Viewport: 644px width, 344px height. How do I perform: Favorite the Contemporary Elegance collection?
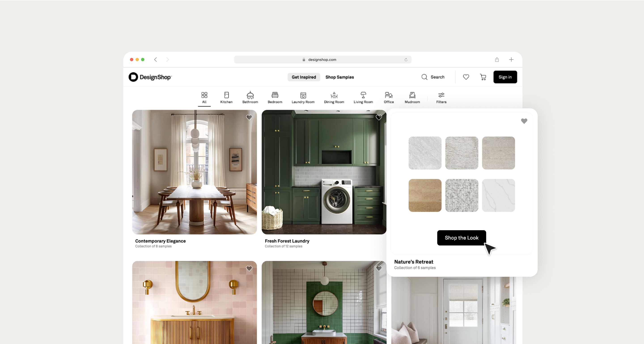pos(249,117)
